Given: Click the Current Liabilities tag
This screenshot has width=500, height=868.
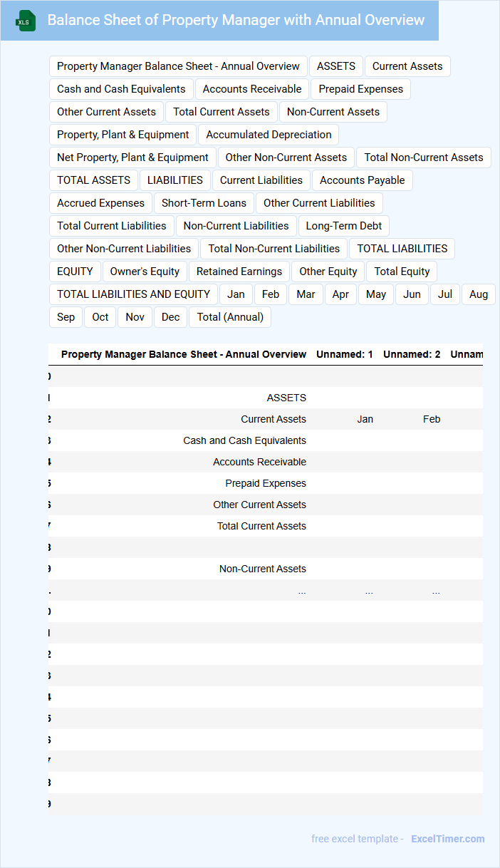Looking at the screenshot, I should [261, 180].
